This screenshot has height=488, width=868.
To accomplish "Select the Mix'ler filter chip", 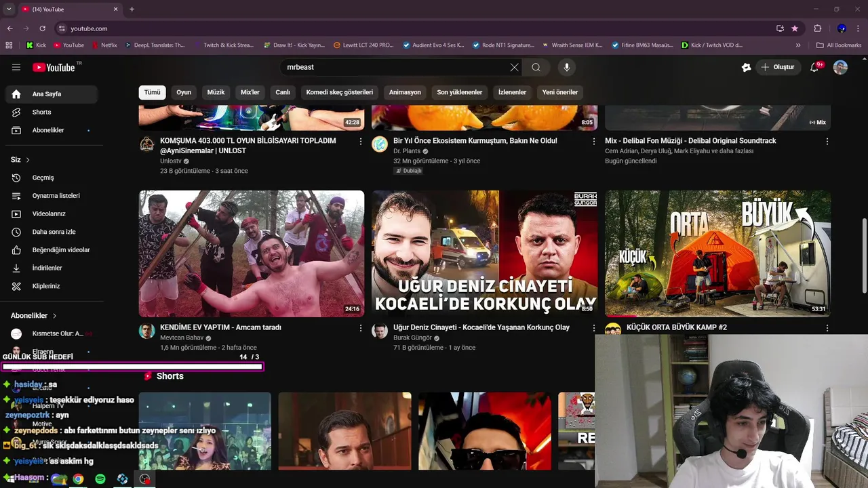I will (x=250, y=92).
